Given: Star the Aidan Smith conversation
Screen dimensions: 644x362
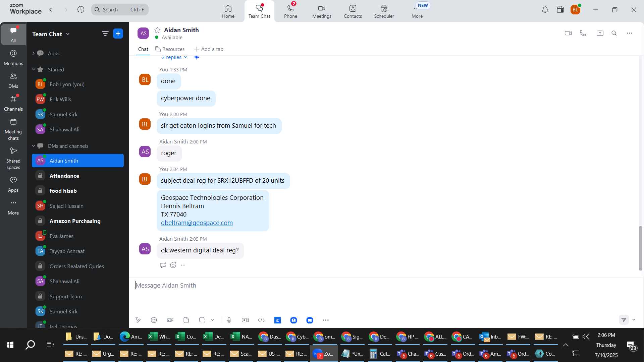Looking at the screenshot, I should pos(157,30).
